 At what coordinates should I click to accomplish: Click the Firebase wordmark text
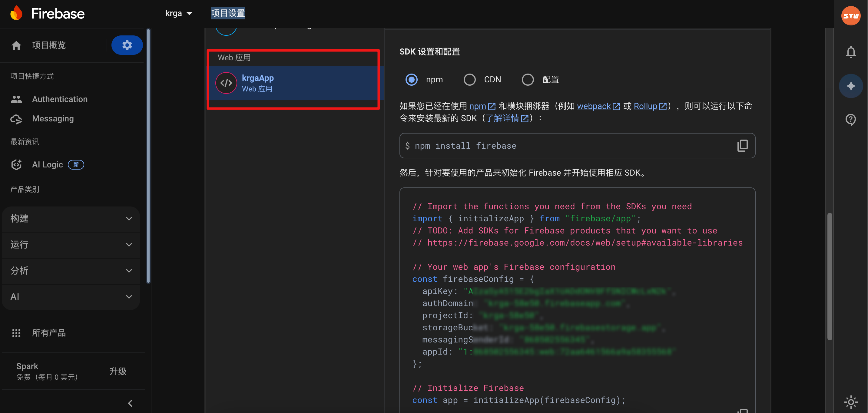[58, 14]
